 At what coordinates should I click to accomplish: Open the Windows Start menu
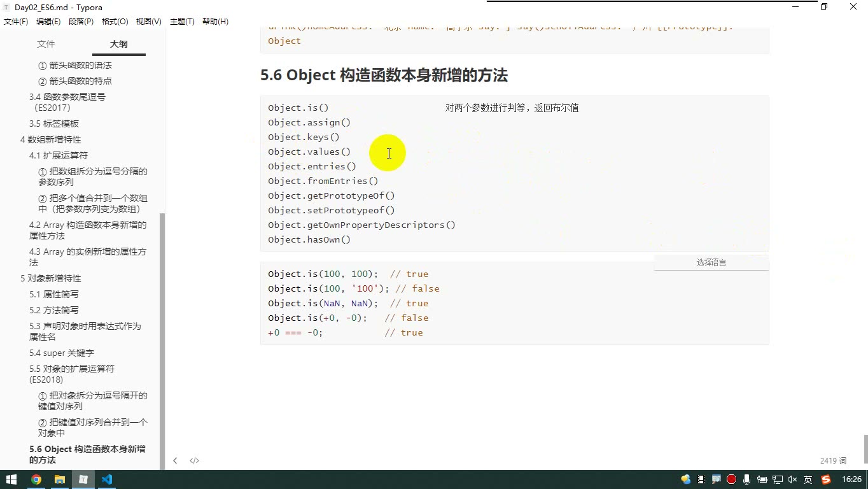pos(11,479)
